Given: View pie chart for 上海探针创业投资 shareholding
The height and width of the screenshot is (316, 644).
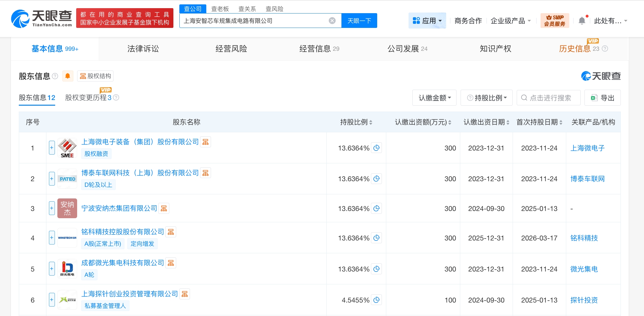Looking at the screenshot, I should tap(377, 300).
